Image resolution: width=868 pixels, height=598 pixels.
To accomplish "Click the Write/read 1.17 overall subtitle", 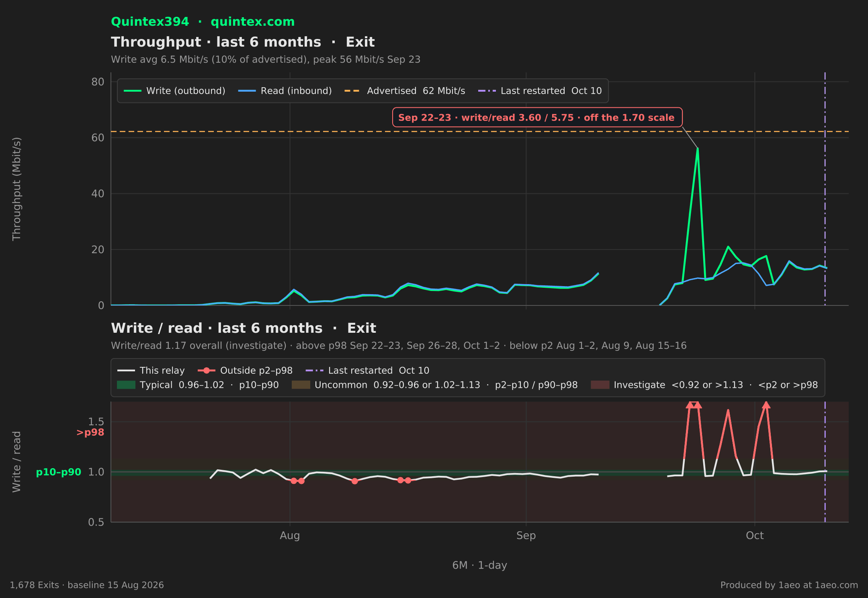I will click(x=399, y=346).
